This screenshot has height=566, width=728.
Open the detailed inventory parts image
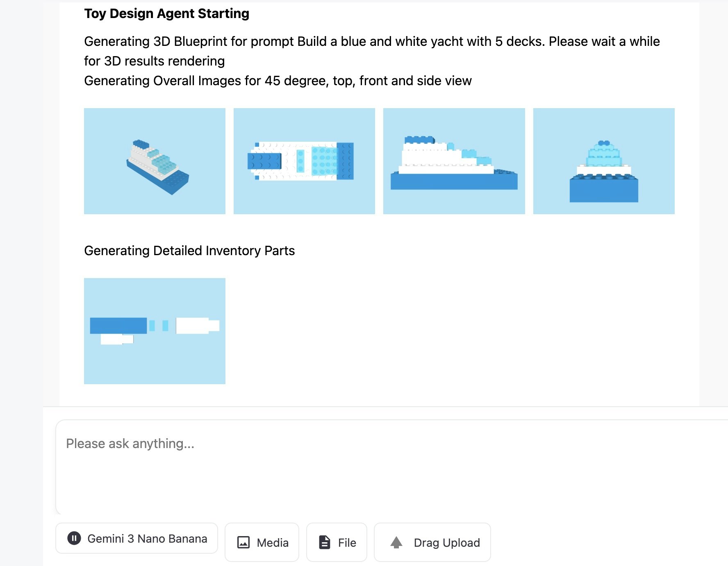point(155,331)
